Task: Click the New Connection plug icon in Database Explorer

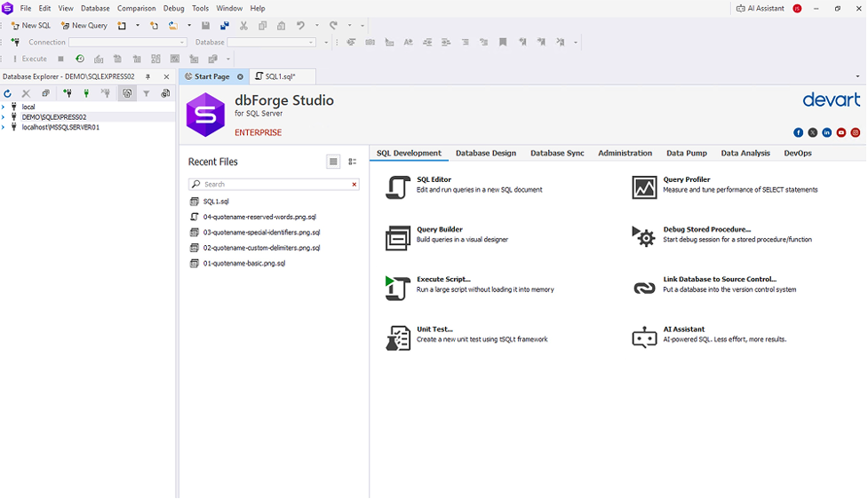Action: pyautogui.click(x=67, y=93)
